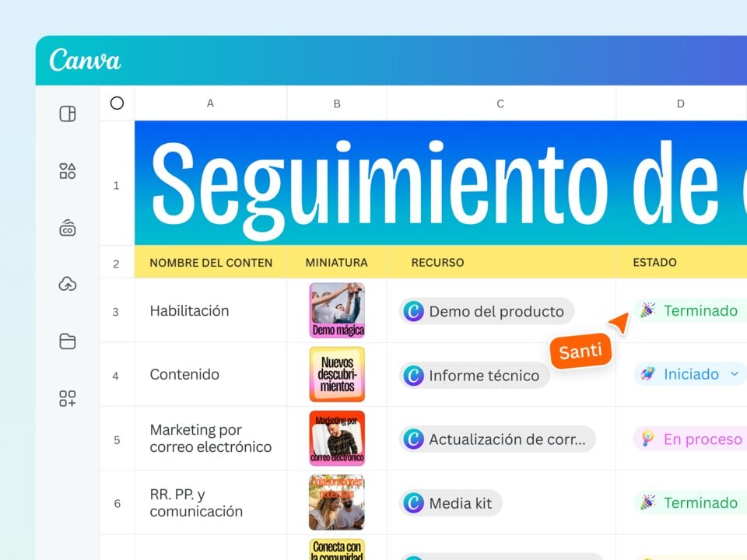
Task: Click the Canva icon beside Media kit
Action: click(x=413, y=503)
